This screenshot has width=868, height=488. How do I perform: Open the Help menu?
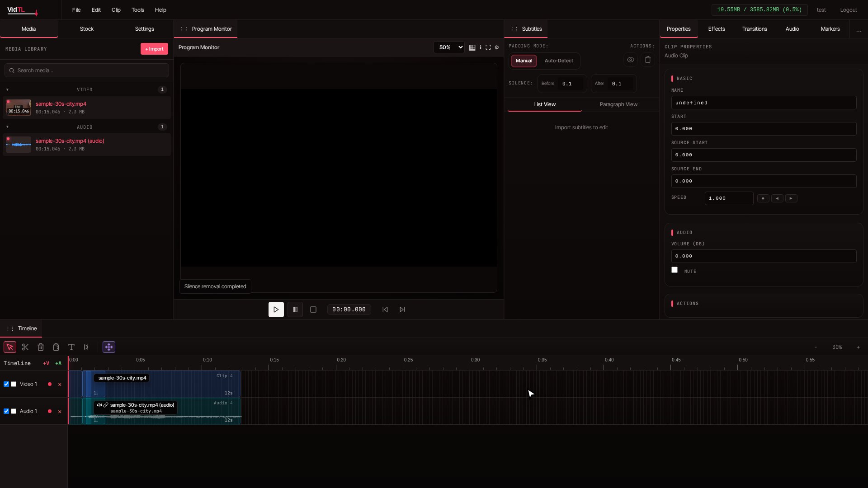(x=160, y=10)
